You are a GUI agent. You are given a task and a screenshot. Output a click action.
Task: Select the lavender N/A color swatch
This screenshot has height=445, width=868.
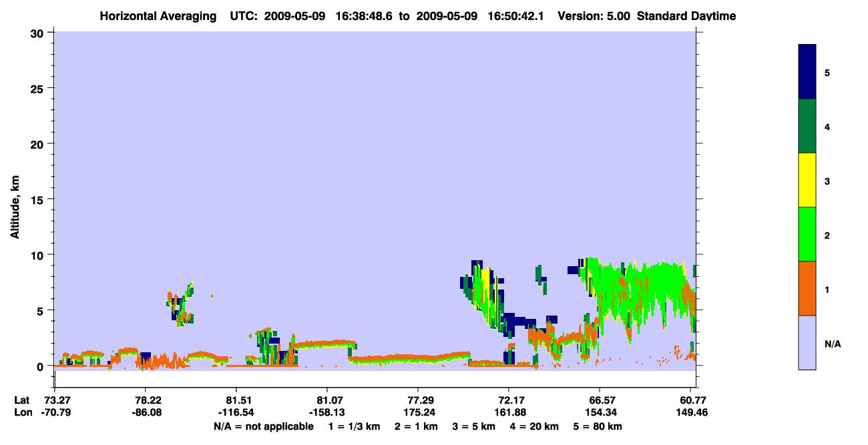click(x=807, y=342)
